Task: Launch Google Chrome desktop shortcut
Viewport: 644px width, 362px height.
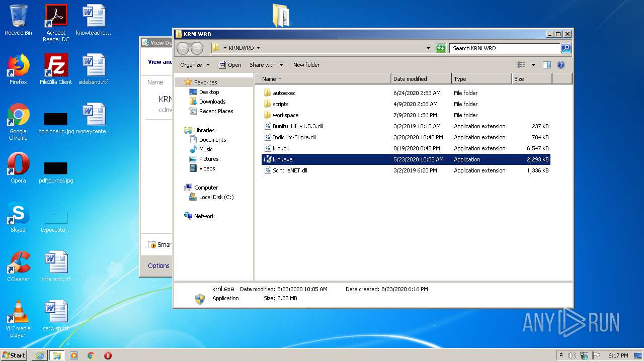Action: (x=18, y=122)
